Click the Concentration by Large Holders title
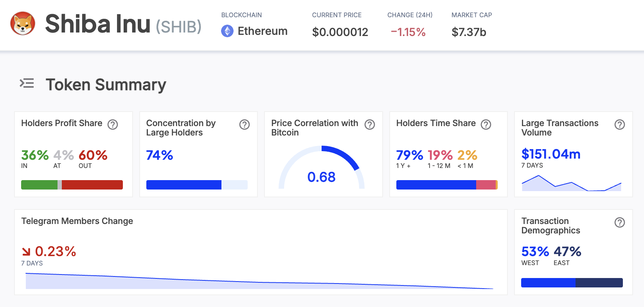Image resolution: width=644 pixels, height=307 pixels. [181, 128]
